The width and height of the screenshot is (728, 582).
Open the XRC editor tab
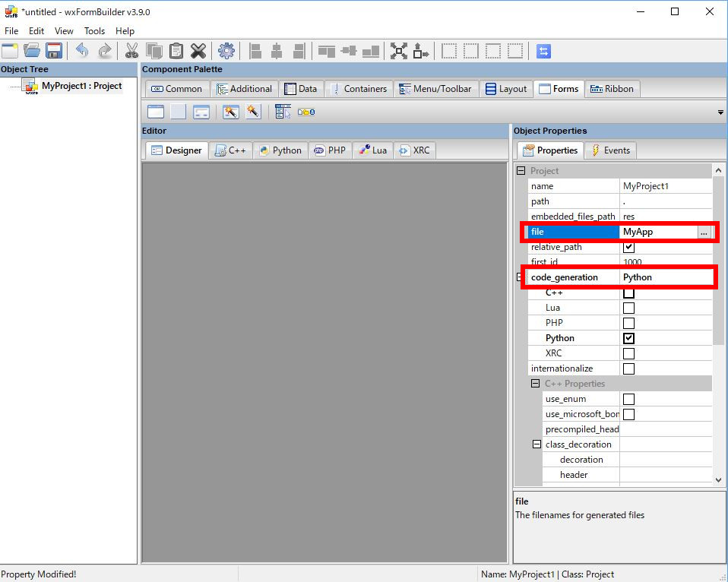click(415, 150)
